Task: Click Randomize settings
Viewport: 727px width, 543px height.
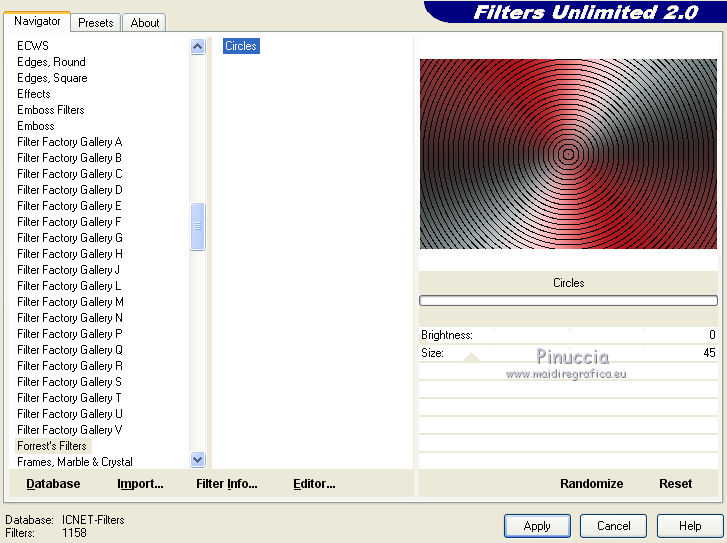Action: pyautogui.click(x=591, y=484)
